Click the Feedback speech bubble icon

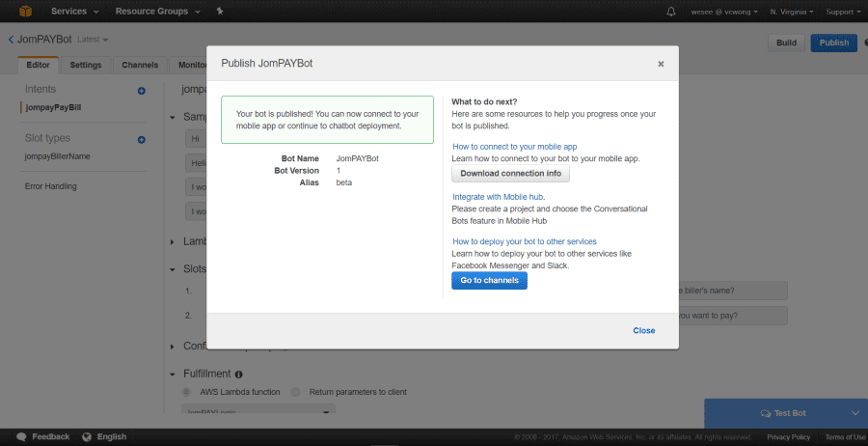click(21, 436)
